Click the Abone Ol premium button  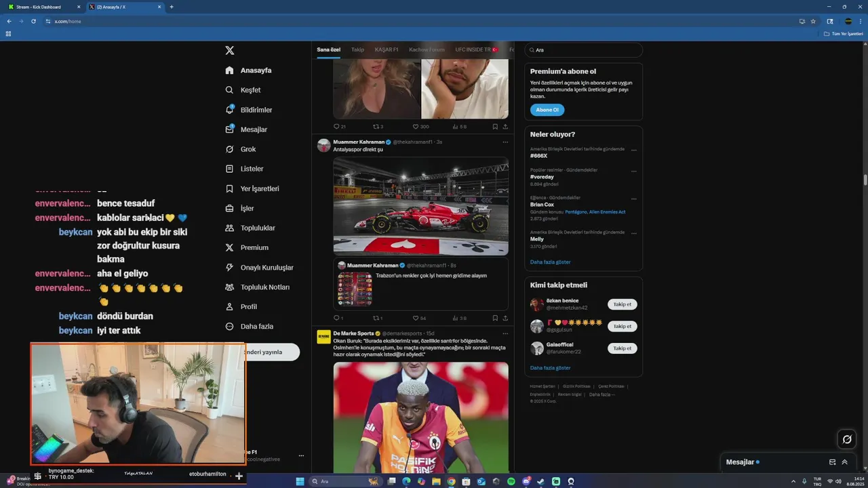click(547, 110)
